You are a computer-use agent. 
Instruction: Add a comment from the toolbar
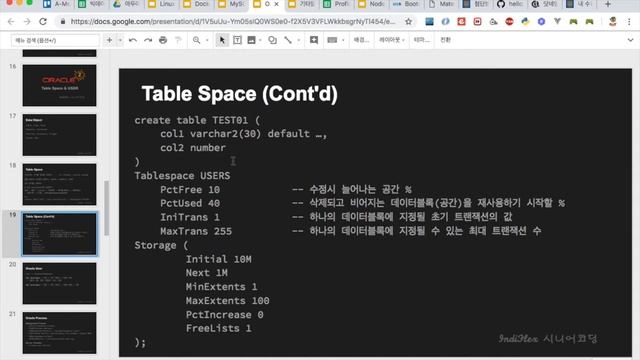(x=314, y=40)
